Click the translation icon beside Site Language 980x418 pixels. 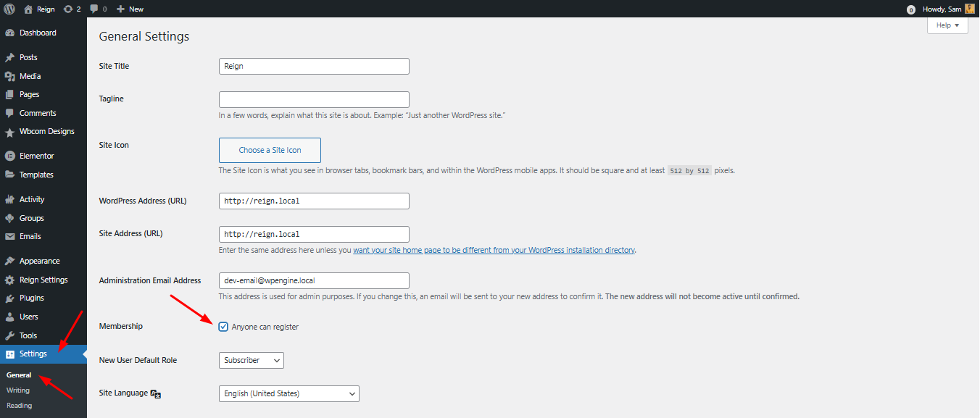pos(154,393)
